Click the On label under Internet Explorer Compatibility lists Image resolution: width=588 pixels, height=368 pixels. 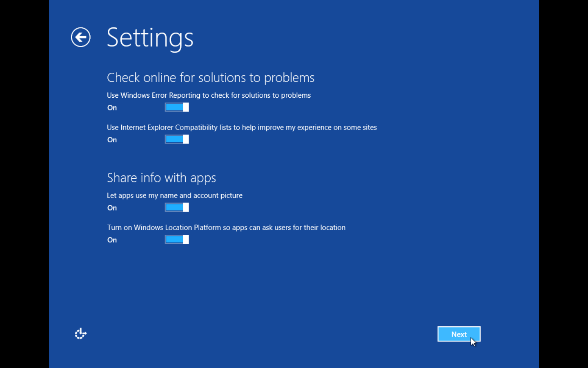112,140
